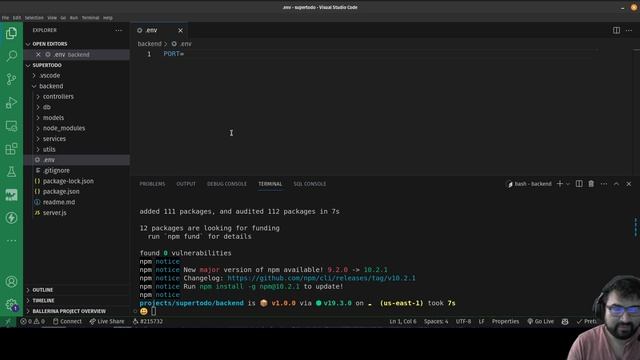Screen dimensions: 640x360
Task: Expand the models folder
Action: [53, 118]
